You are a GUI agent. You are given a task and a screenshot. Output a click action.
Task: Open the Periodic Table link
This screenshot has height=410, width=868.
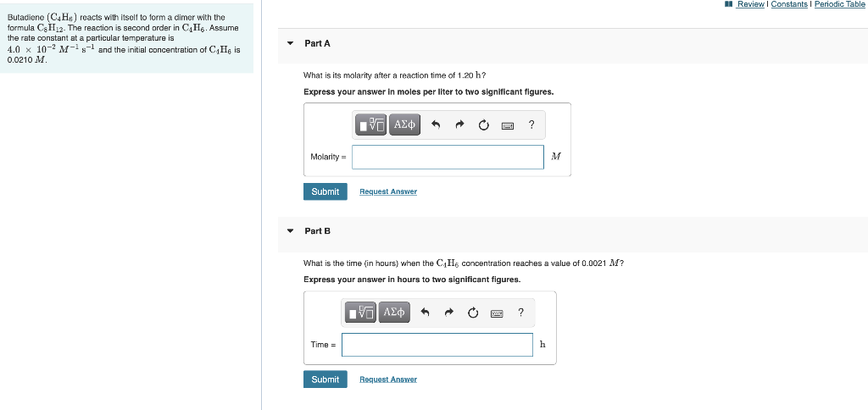click(x=839, y=4)
